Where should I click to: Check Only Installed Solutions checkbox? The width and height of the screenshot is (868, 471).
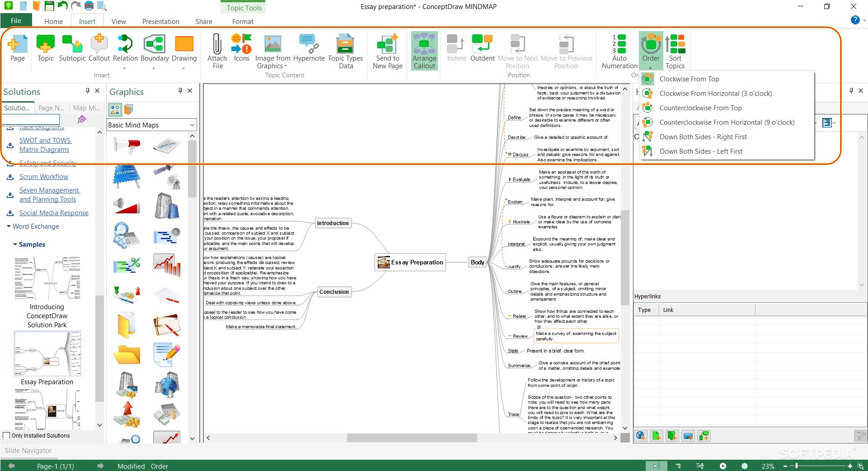(x=6, y=436)
